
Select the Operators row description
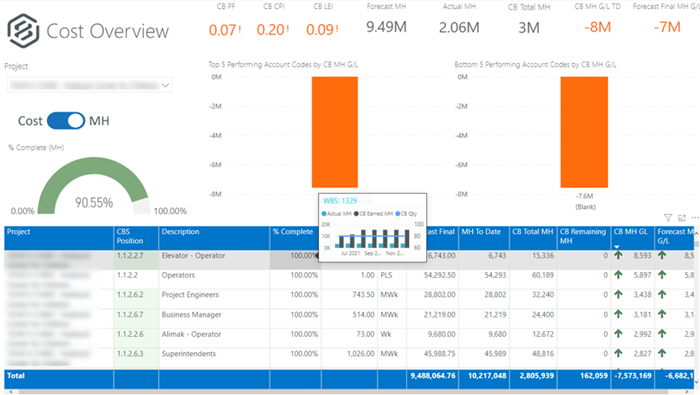(x=178, y=275)
